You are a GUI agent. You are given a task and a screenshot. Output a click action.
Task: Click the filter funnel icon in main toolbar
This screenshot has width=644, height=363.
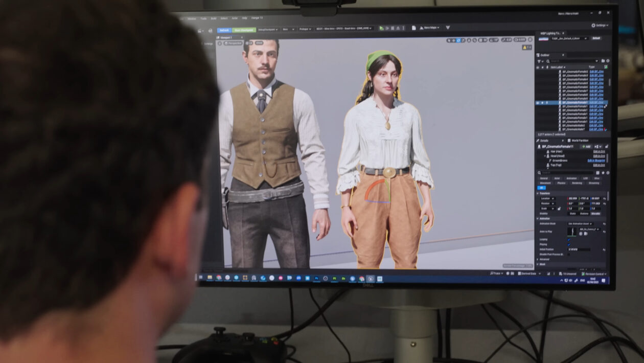point(448,27)
